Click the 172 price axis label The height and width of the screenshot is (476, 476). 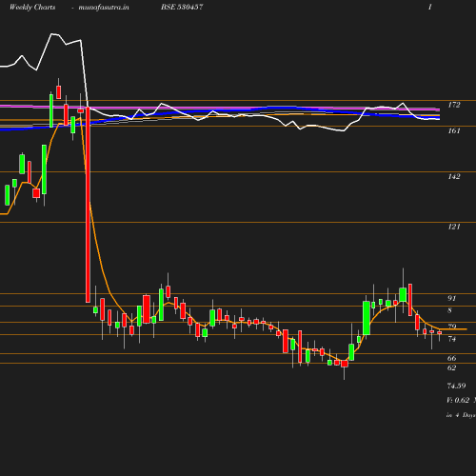click(x=454, y=105)
